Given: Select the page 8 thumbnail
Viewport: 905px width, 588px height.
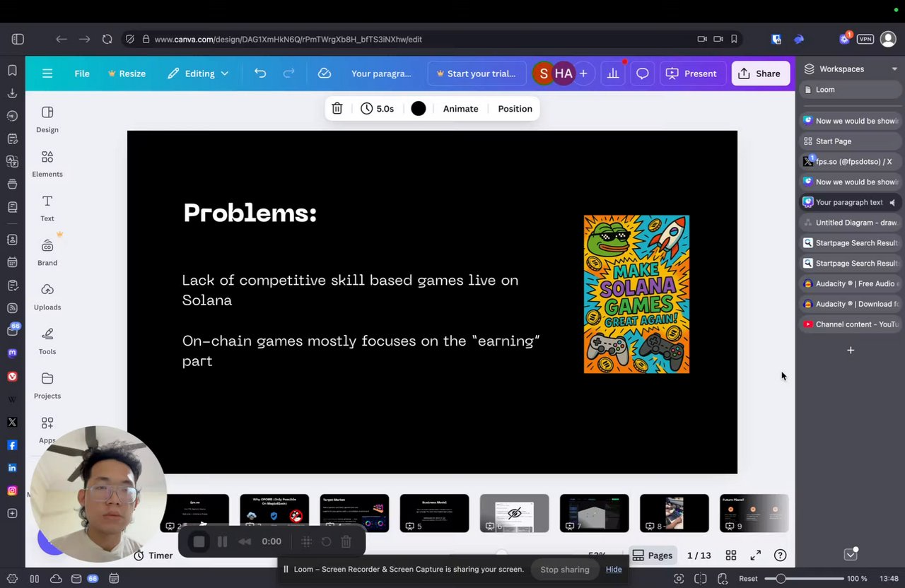Looking at the screenshot, I should pyautogui.click(x=674, y=513).
